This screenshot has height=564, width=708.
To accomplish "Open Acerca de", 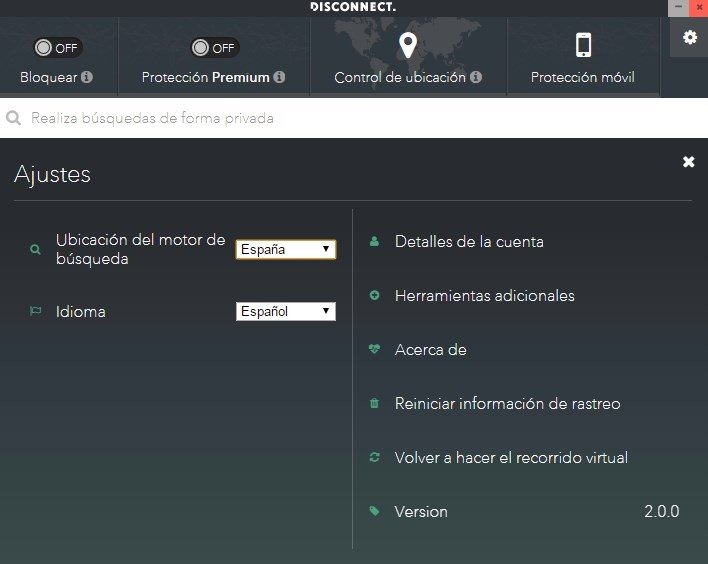I will tap(430, 350).
